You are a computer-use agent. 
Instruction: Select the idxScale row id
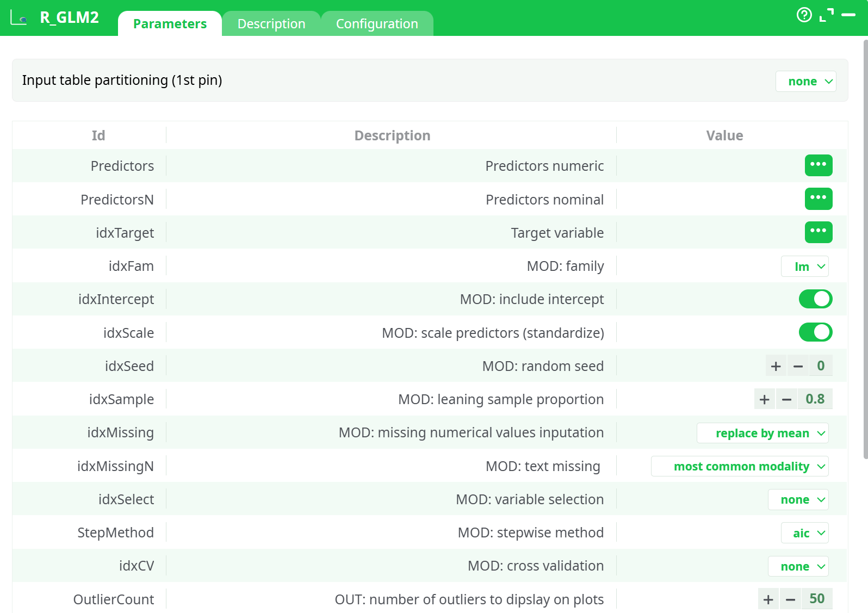point(128,333)
